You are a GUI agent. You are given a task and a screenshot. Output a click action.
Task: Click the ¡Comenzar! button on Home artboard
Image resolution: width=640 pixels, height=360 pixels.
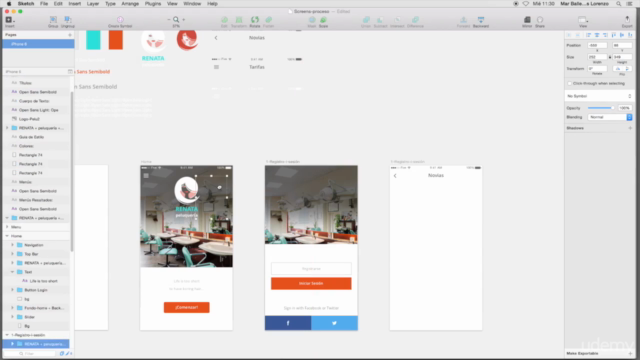click(187, 307)
